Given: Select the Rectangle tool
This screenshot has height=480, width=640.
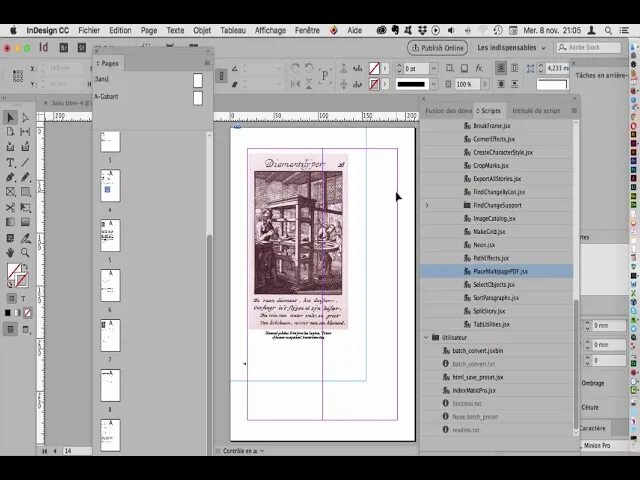Looking at the screenshot, I should [x=25, y=192].
